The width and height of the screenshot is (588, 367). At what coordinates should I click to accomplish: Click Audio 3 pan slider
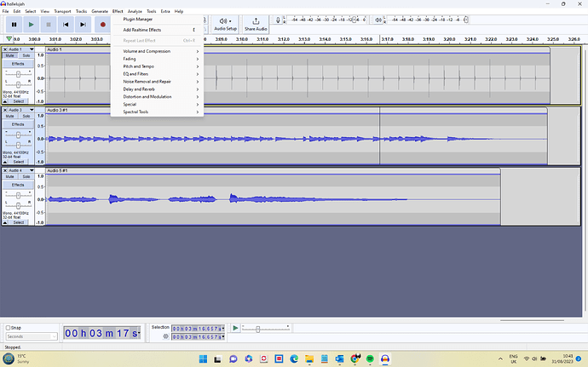18,145
